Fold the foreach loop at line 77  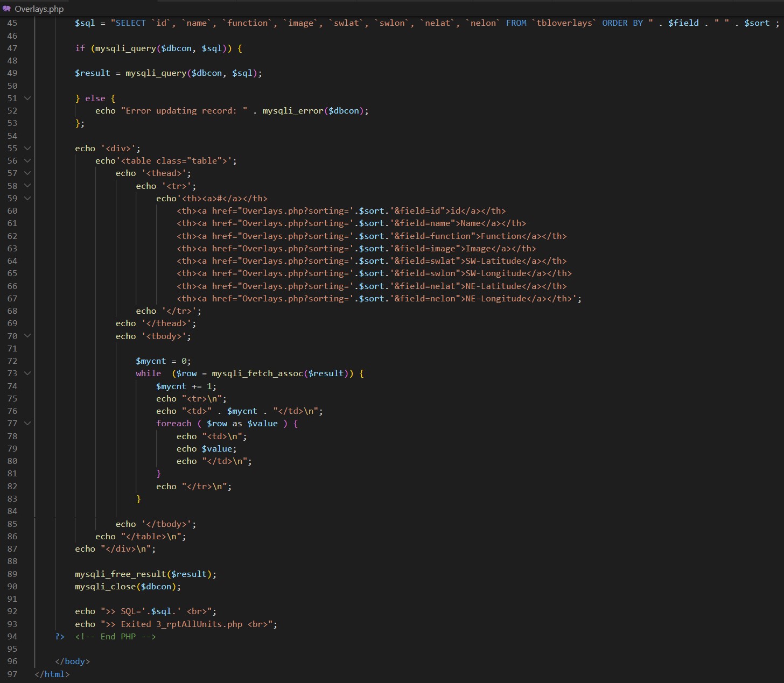point(27,423)
